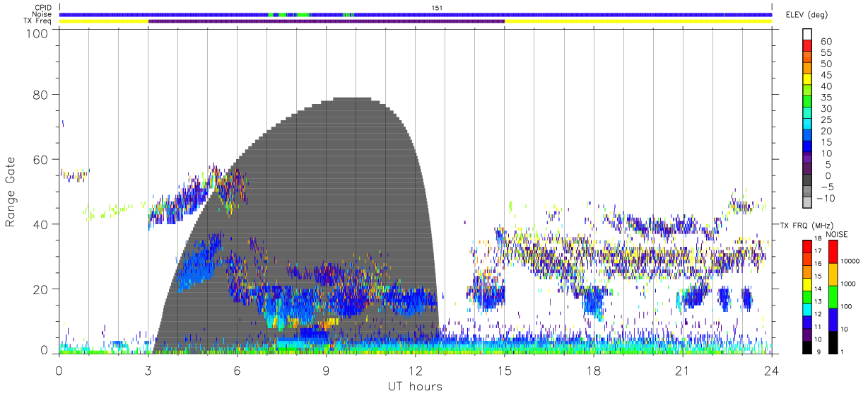This screenshot has height=401, width=868.
Task: Select the red 17–18 MHz TX FRQ swatch
Action: click(807, 247)
